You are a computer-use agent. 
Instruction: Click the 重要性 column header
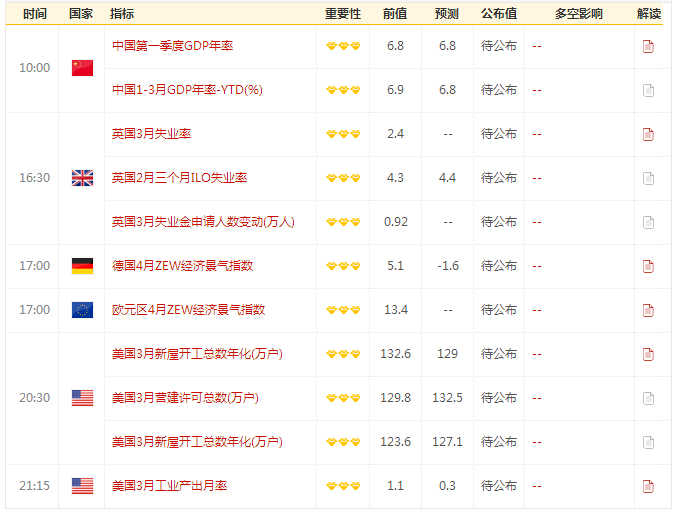[343, 14]
